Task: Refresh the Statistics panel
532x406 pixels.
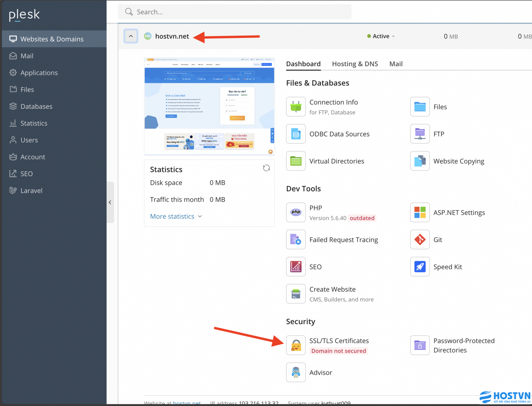Action: pyautogui.click(x=267, y=168)
